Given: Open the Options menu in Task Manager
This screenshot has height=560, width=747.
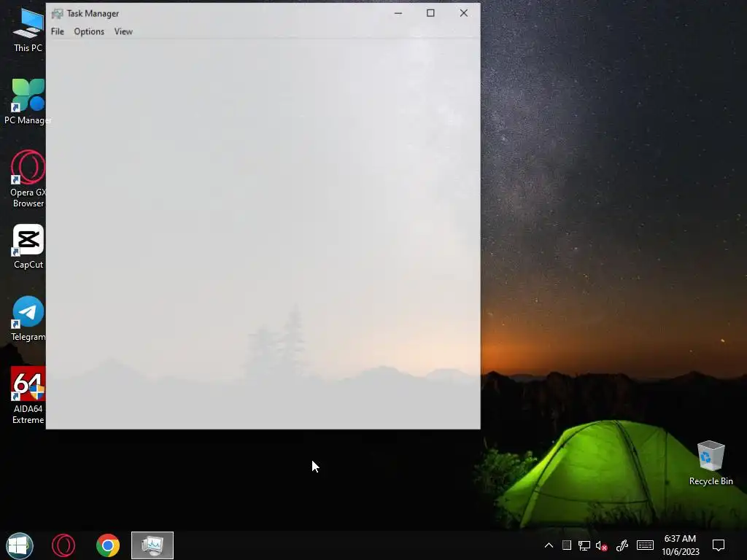Looking at the screenshot, I should pos(88,31).
